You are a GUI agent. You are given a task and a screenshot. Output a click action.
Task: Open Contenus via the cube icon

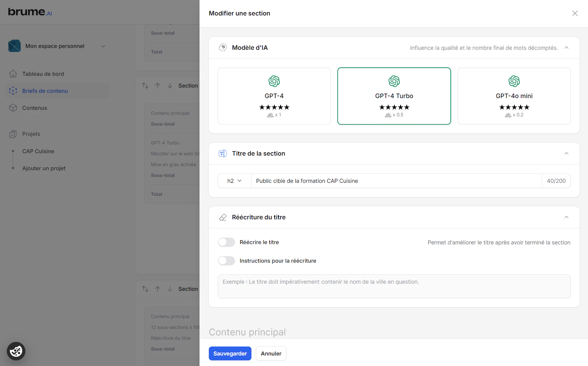pos(13,108)
